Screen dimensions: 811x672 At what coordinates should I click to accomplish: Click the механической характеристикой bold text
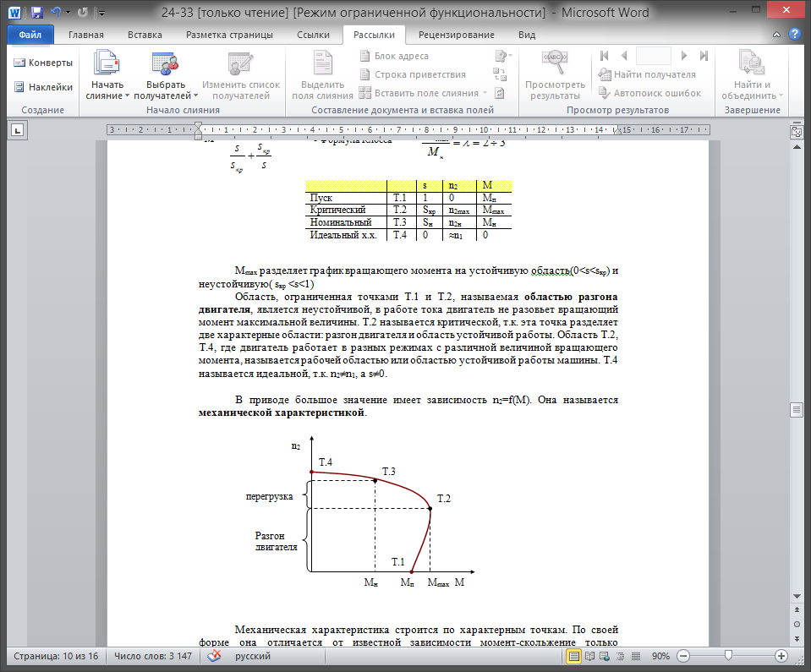tap(282, 412)
